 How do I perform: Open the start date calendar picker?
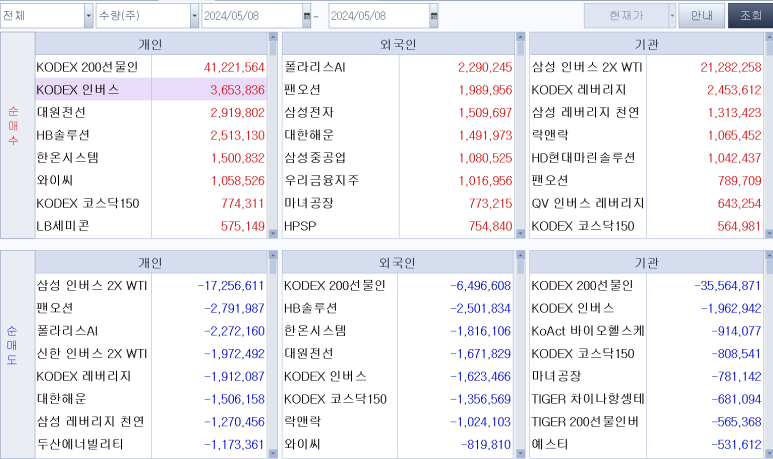(307, 16)
